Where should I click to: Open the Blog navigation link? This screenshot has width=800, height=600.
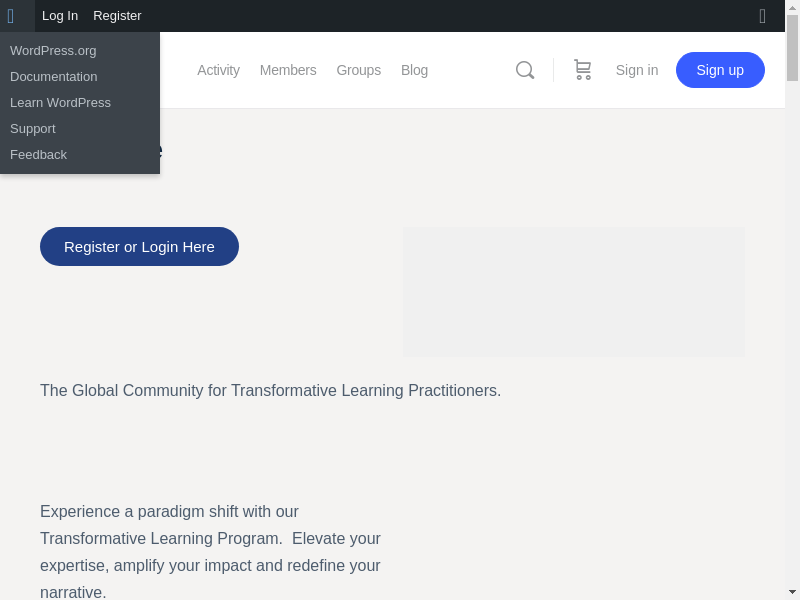(414, 70)
